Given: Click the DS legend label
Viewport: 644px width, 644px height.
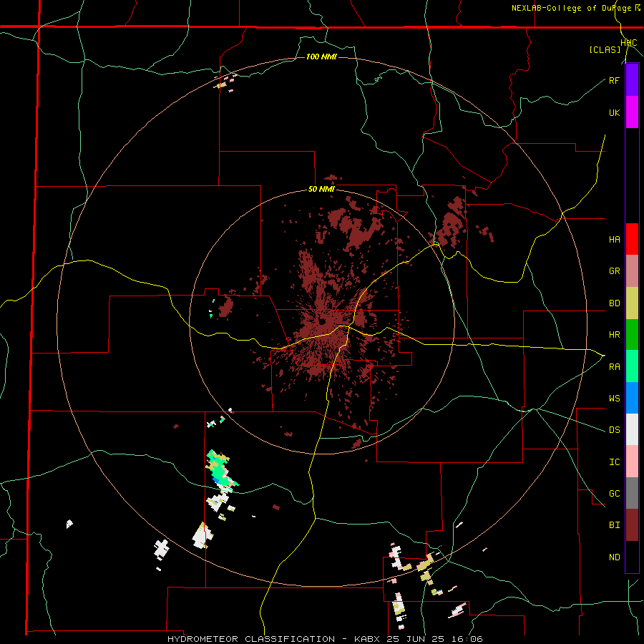Looking at the screenshot, I should pos(614,430).
